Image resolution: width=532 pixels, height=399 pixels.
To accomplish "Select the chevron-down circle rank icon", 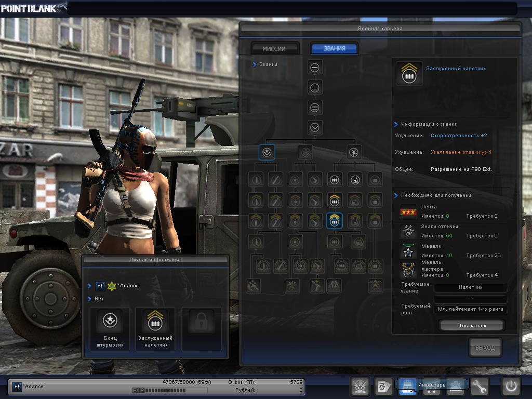I will [x=315, y=128].
